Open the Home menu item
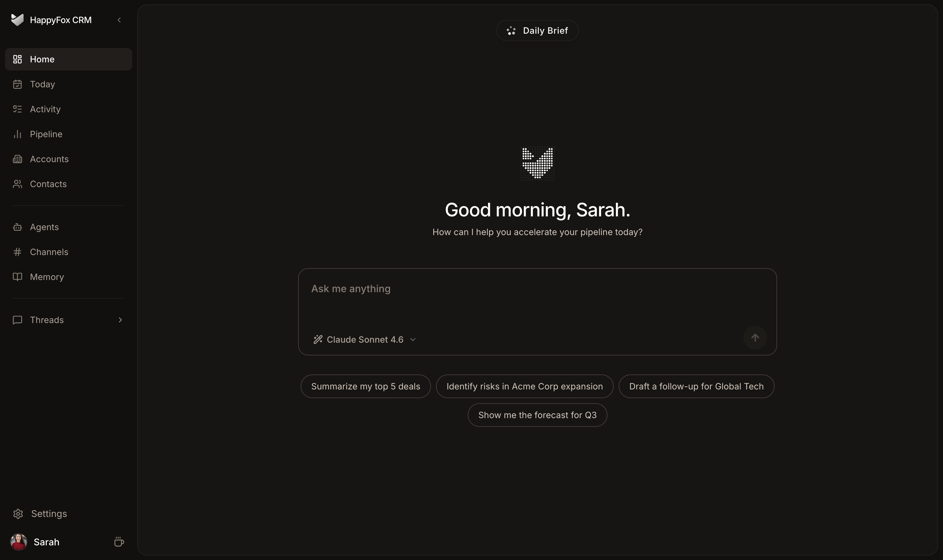 (x=69, y=59)
